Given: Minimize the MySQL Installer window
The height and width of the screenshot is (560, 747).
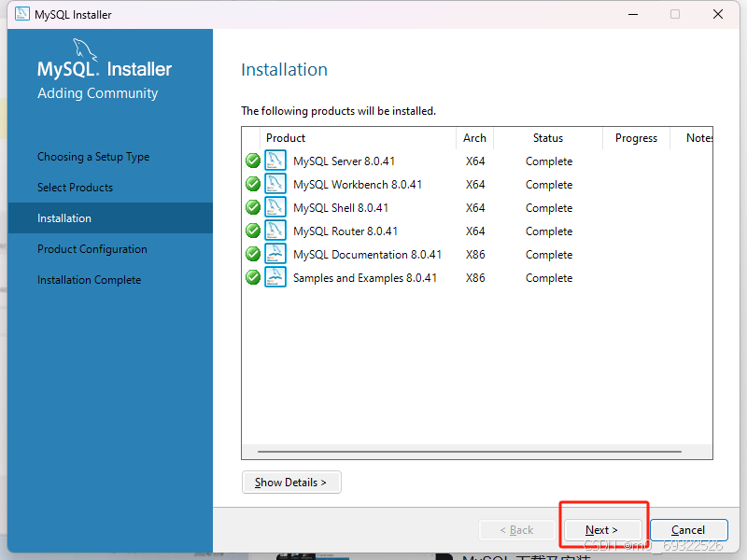Looking at the screenshot, I should (x=633, y=14).
